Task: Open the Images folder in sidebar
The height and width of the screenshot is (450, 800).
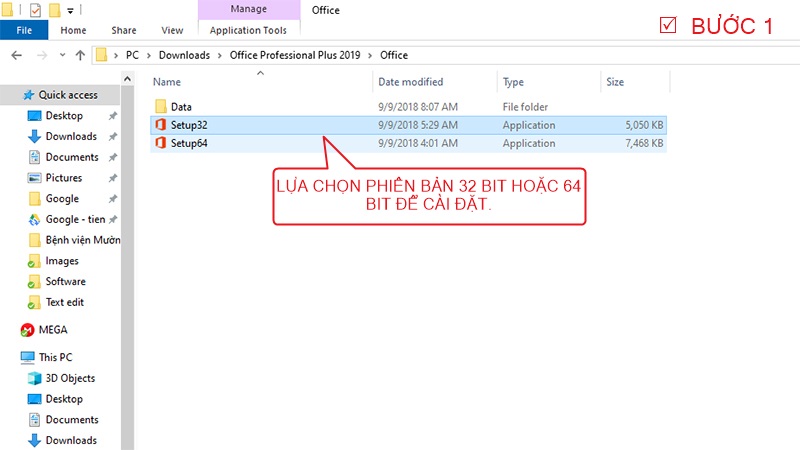Action: 62,261
